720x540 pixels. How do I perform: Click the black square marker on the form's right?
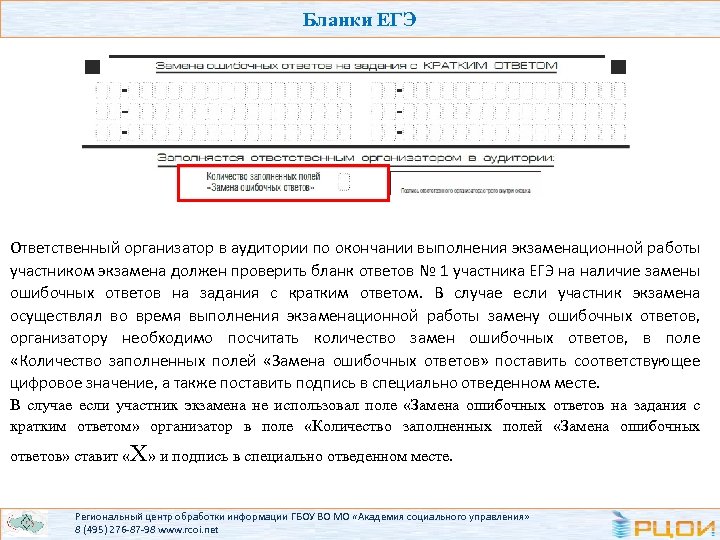point(619,67)
